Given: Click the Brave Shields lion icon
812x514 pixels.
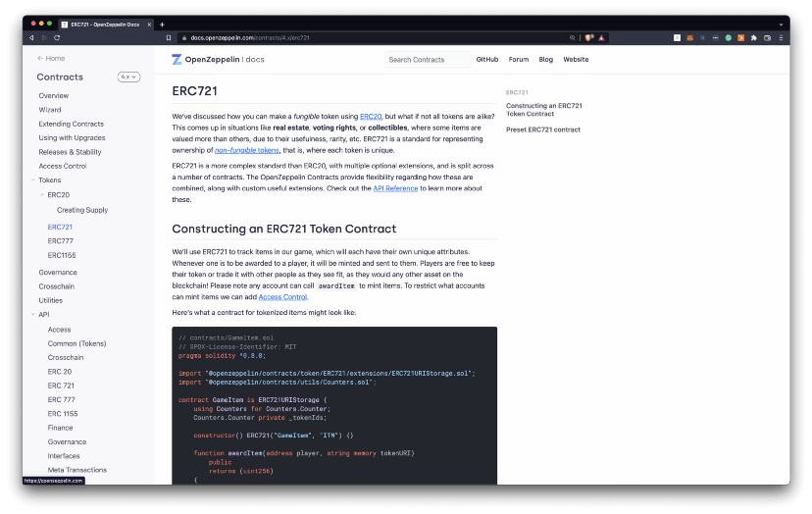Looking at the screenshot, I should point(589,37).
